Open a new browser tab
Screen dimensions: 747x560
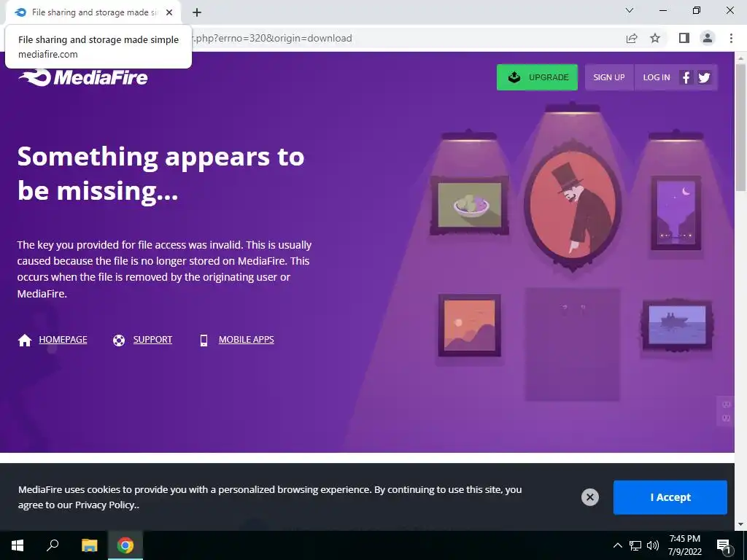pos(197,12)
